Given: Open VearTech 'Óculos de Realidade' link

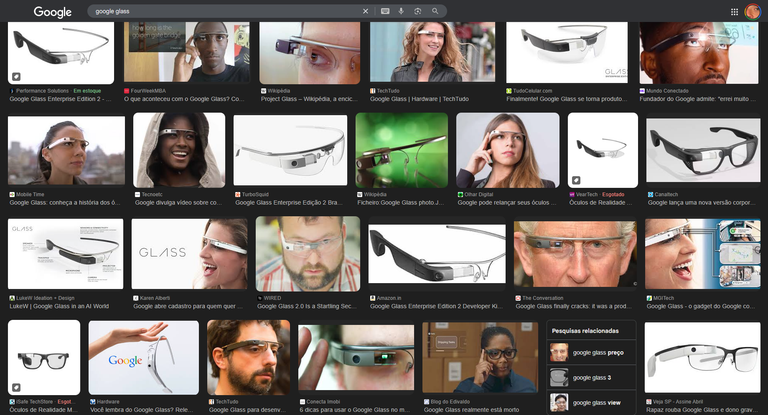Looking at the screenshot, I should coord(601,202).
